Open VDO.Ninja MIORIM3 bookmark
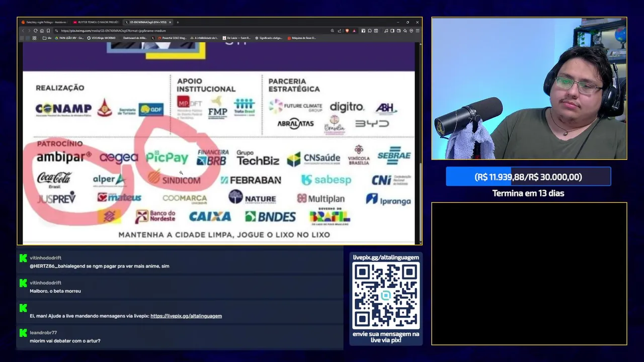644x362 pixels. (102, 38)
